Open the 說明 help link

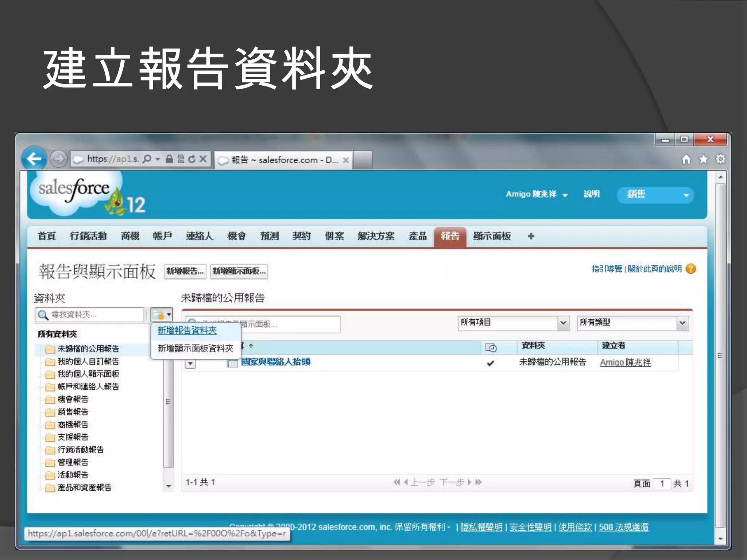point(592,194)
